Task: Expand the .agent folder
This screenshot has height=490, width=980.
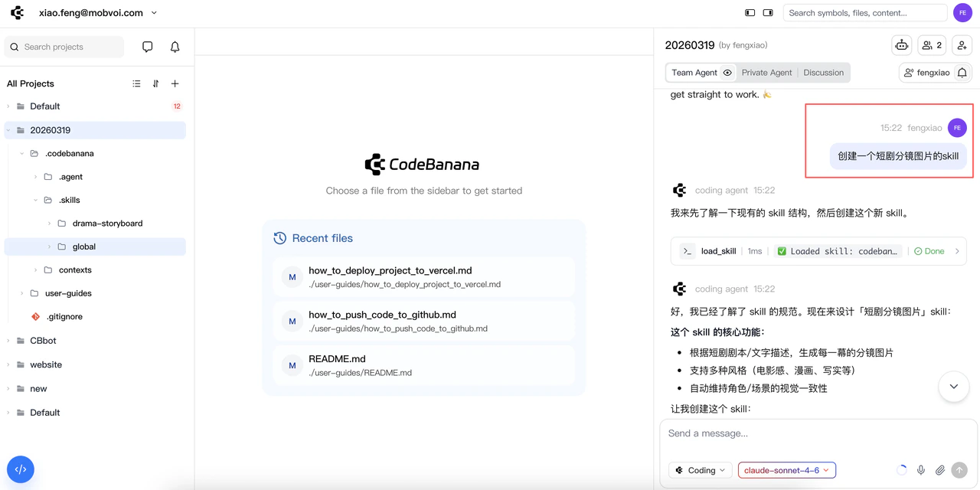Action: click(36, 177)
